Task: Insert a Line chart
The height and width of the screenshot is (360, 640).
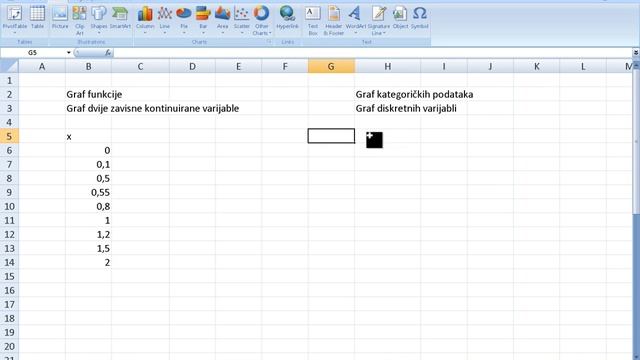Action: pyautogui.click(x=164, y=20)
